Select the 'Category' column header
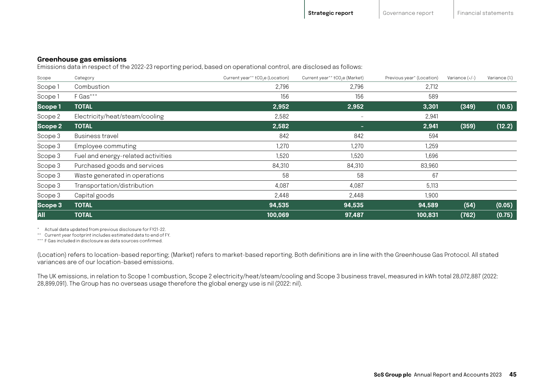The width and height of the screenshot is (554, 392). 84,78
